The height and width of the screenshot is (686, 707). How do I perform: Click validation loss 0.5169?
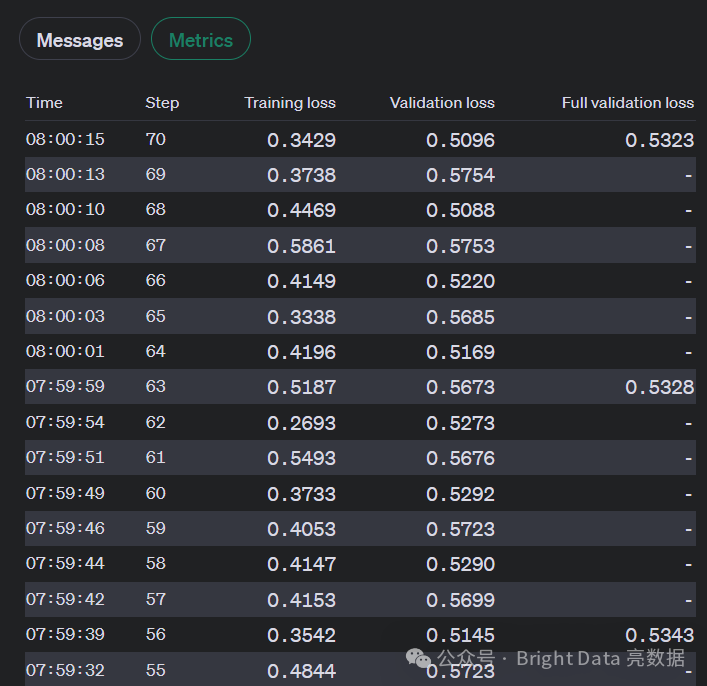pyautogui.click(x=460, y=352)
